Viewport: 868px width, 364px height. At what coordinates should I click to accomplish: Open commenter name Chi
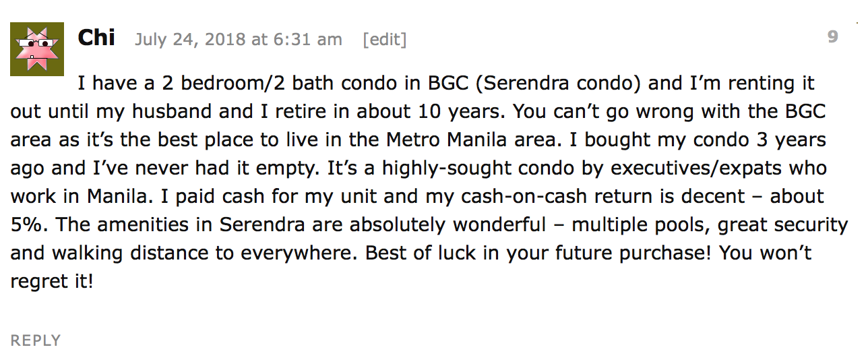coord(96,38)
